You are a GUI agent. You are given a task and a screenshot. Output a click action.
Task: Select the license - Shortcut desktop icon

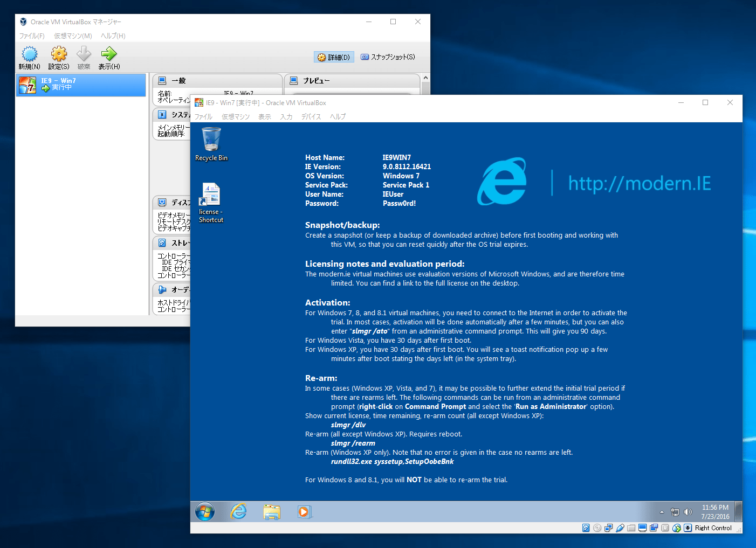[211, 203]
